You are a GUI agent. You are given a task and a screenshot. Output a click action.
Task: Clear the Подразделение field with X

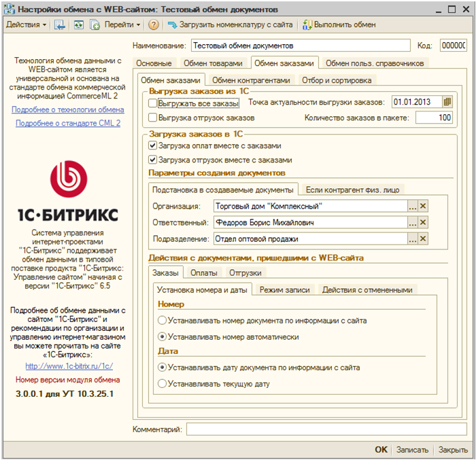(422, 238)
